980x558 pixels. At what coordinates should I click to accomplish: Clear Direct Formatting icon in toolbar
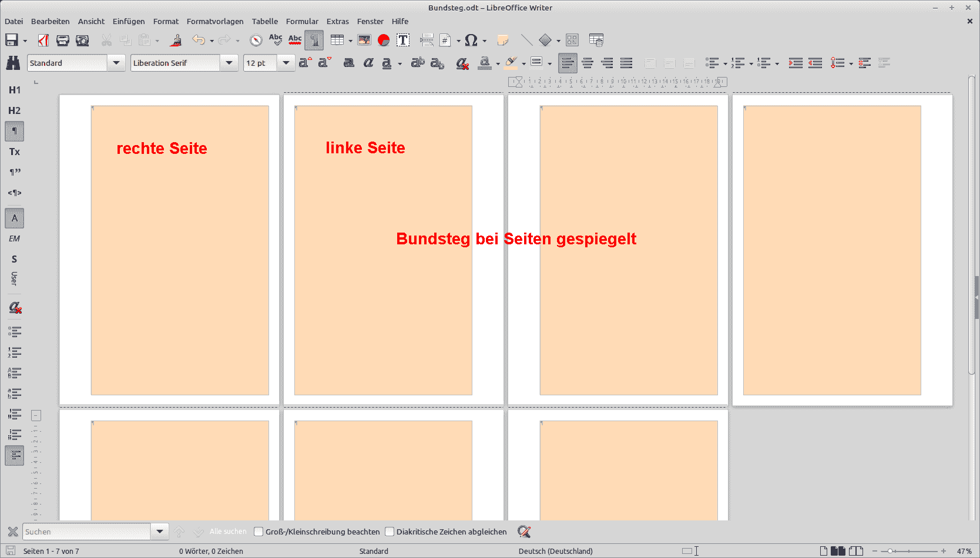pos(462,63)
